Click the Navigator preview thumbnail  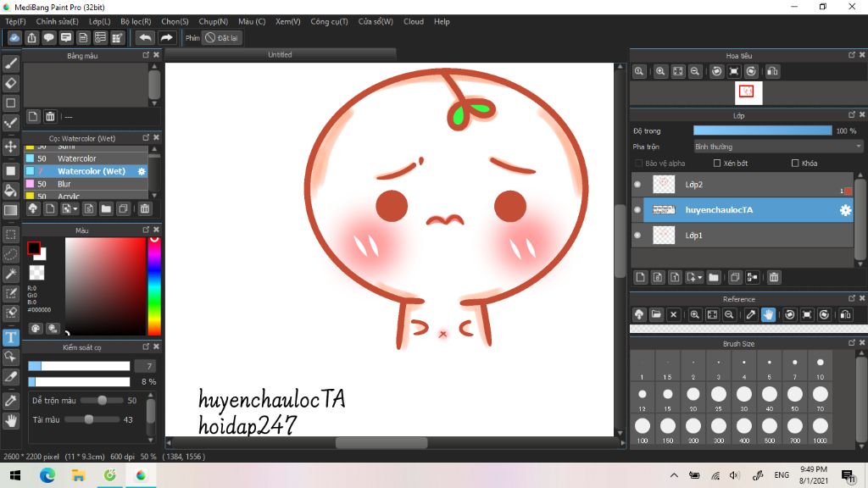(x=748, y=92)
